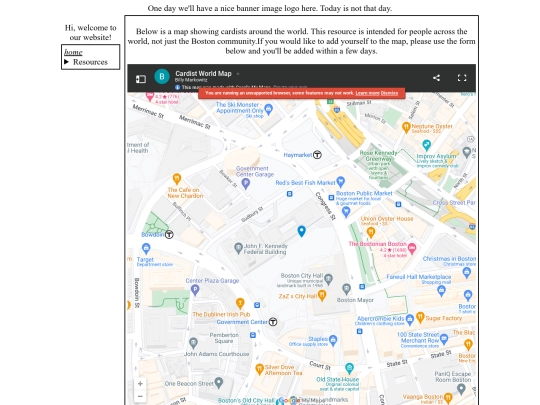Image resolution: width=540 pixels, height=405 pixels.
Task: Click the Bowdoin T station icon
Action: click(169, 235)
